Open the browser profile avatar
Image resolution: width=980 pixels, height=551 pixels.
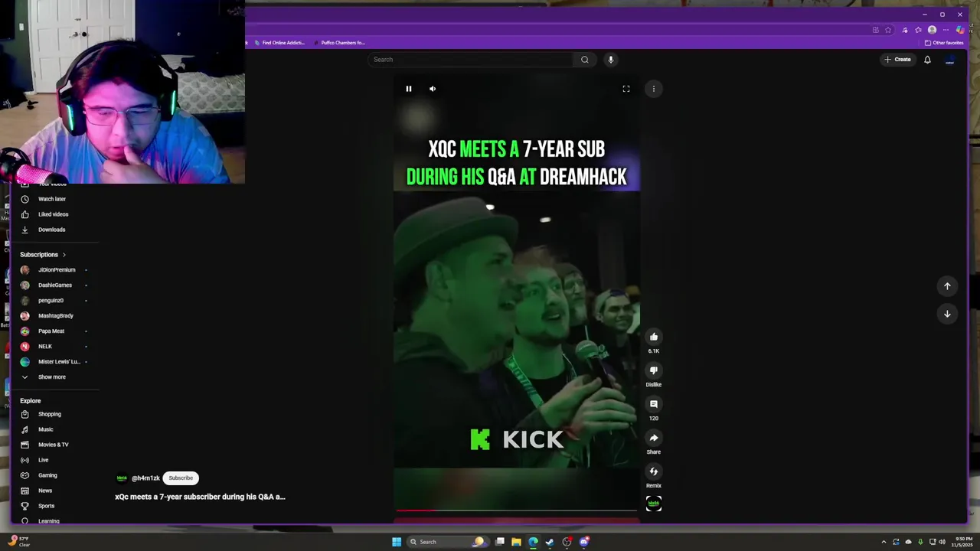click(932, 30)
